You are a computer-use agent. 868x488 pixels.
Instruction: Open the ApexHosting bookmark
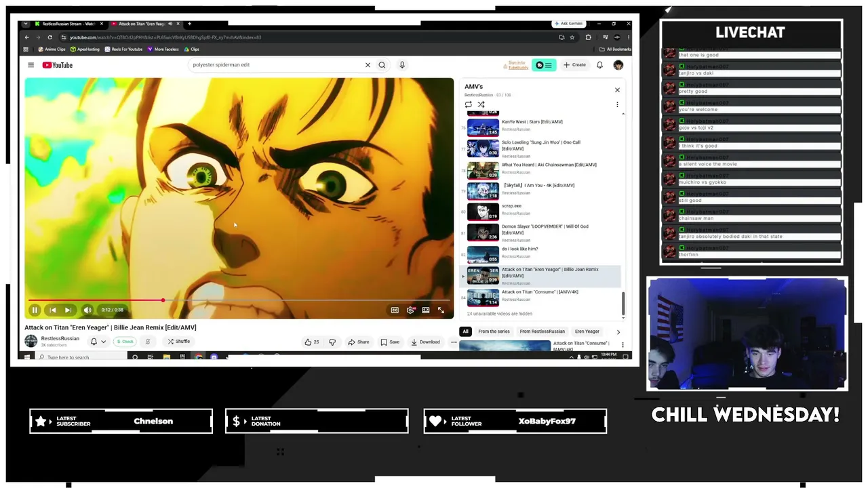(x=85, y=49)
